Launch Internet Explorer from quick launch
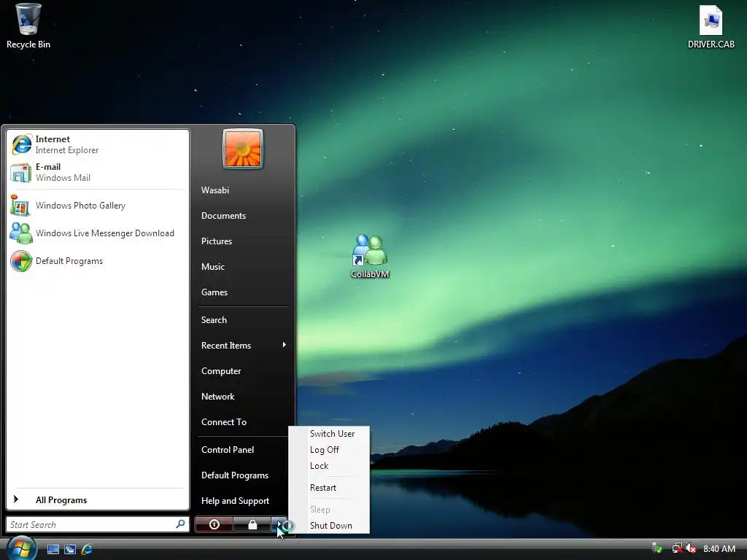 click(87, 549)
